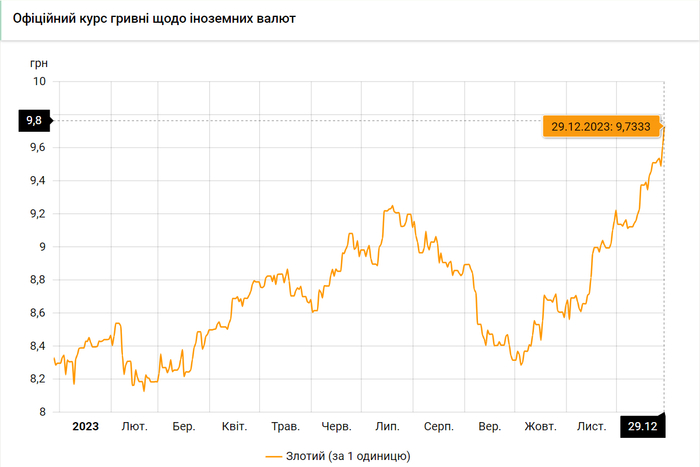Select the Серп. month on the axis
The width and height of the screenshot is (700, 467).
coord(438,426)
